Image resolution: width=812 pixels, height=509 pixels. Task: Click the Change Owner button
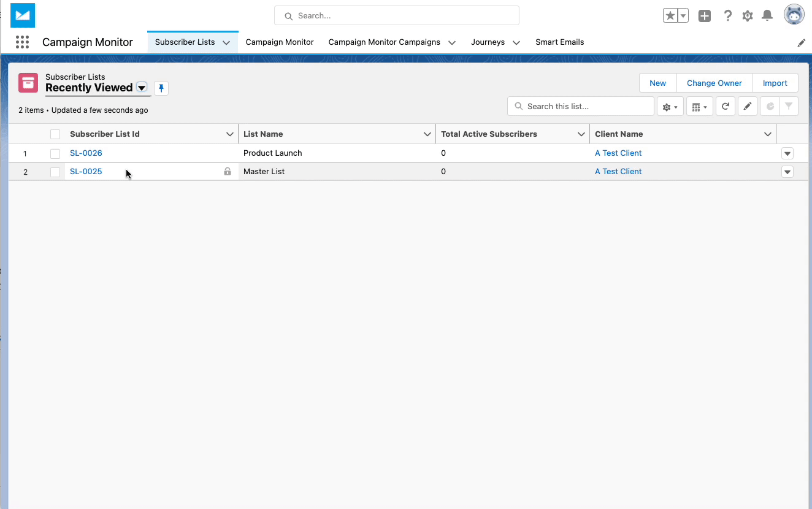pyautogui.click(x=714, y=83)
